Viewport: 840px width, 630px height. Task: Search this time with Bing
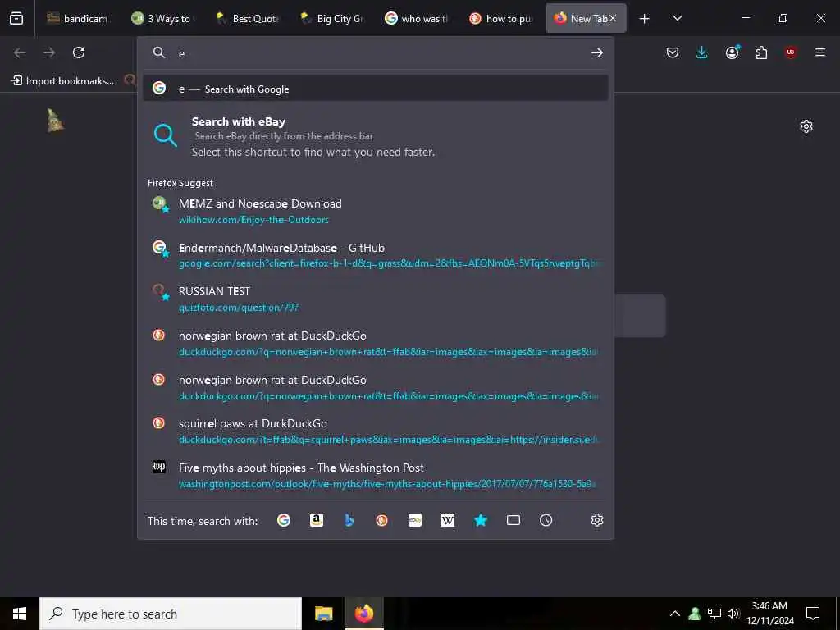point(349,520)
